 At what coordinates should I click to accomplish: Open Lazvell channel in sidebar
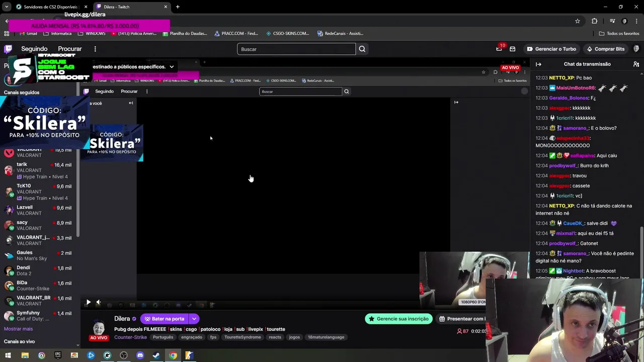40,210
